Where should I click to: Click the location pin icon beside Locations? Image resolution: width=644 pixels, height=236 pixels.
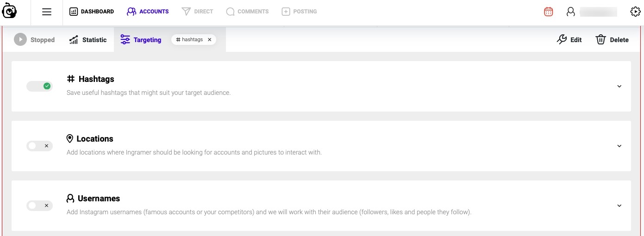click(x=70, y=139)
